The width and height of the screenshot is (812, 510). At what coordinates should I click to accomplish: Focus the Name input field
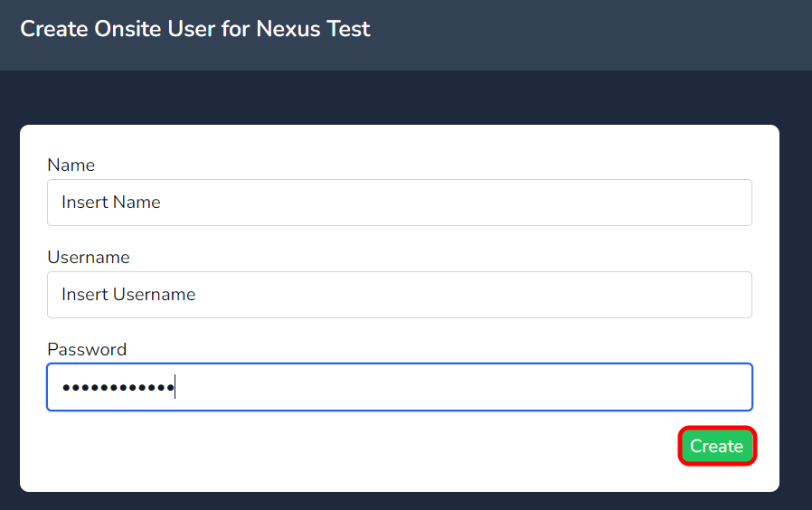pos(399,203)
